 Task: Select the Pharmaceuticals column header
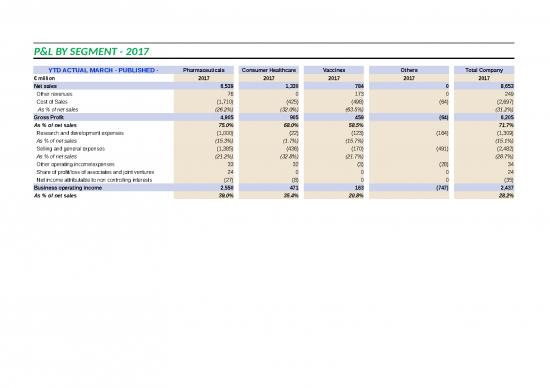[203, 70]
